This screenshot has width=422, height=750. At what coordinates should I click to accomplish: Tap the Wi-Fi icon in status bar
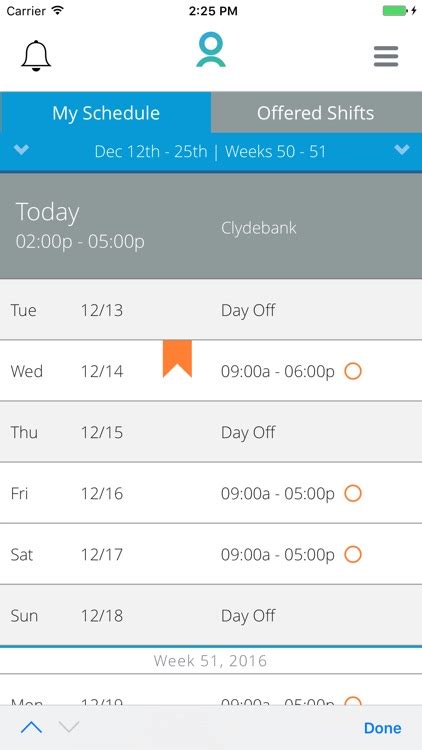point(58,11)
